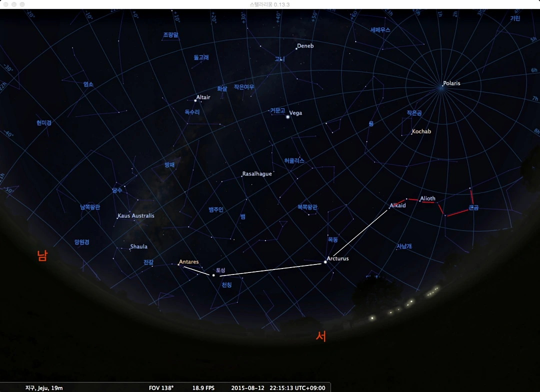Pick the star Arcturus
Viewport: 540px width, 392px height.
coord(325,262)
